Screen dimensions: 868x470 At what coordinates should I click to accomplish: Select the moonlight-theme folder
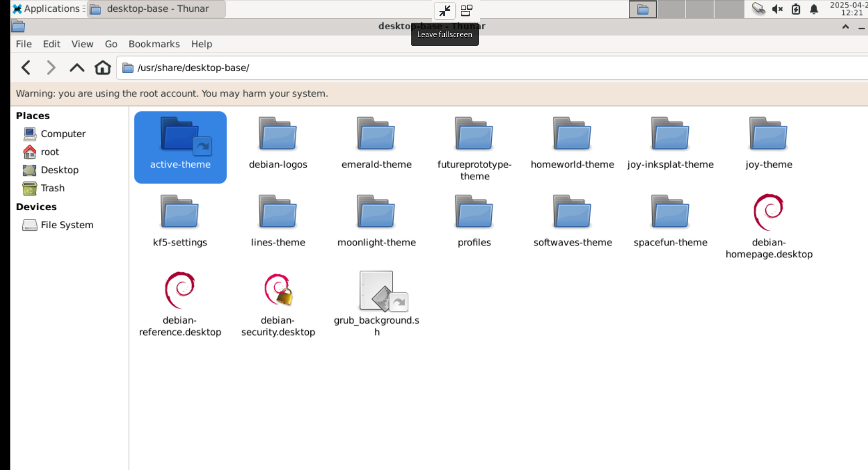[x=376, y=212]
